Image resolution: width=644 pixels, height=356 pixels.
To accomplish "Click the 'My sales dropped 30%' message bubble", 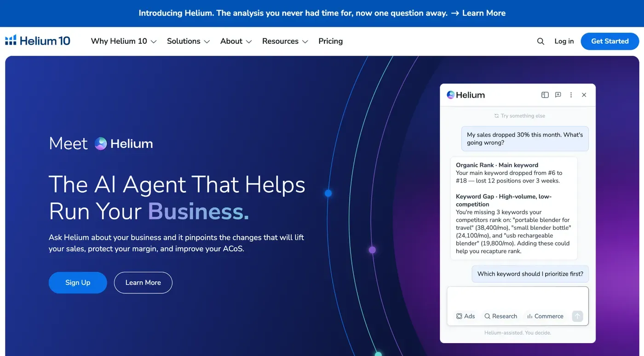I will point(525,139).
